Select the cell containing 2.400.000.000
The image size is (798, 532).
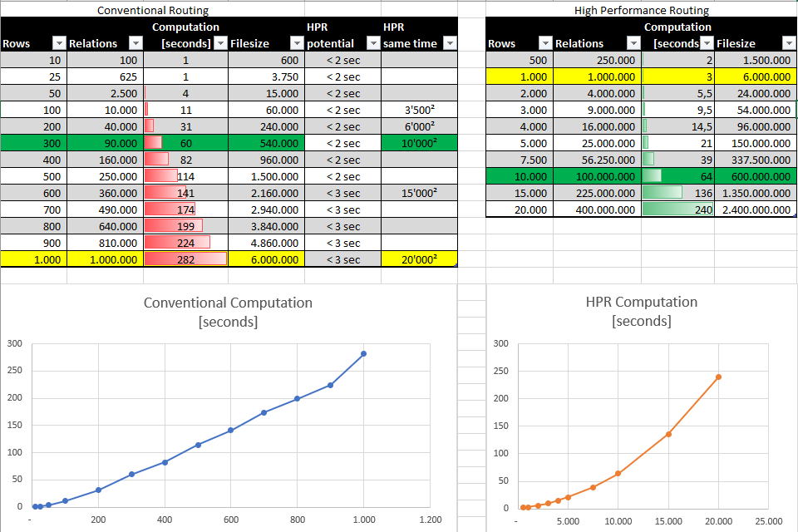pos(755,209)
